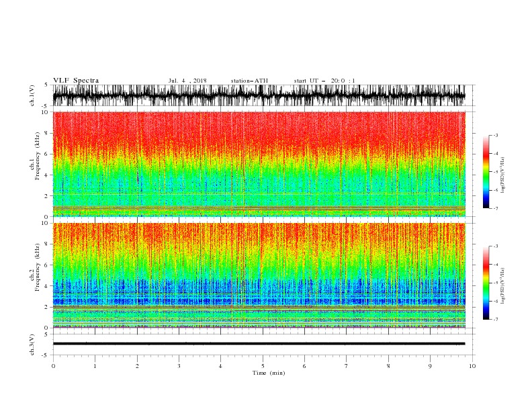Screen dimensions: 532x411
Task: Select the "Time (min)" x-axis label
Action: tap(269, 373)
